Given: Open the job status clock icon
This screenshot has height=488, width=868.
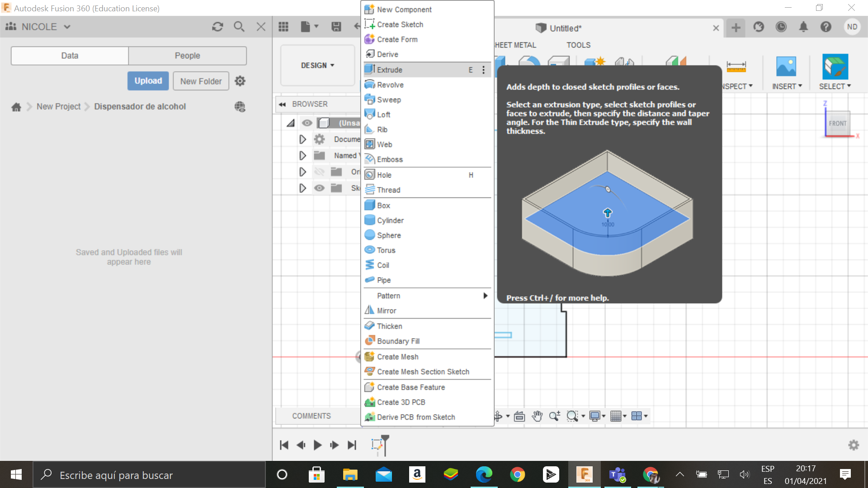Looking at the screenshot, I should click(781, 27).
